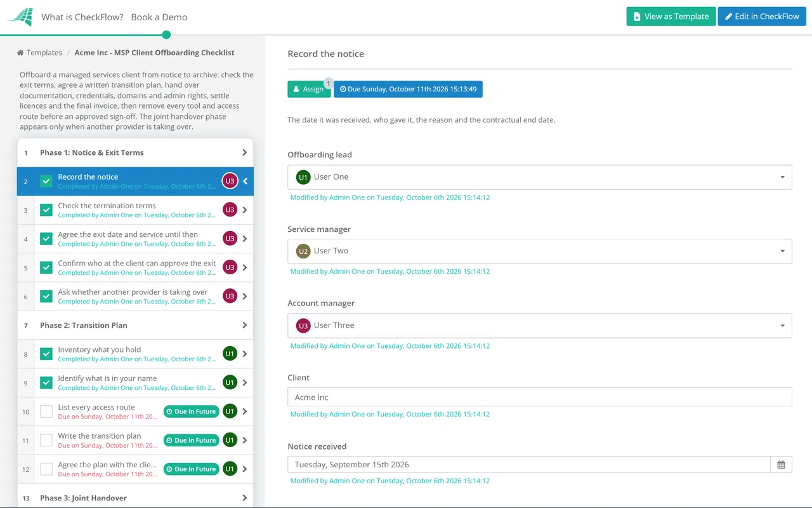Viewport: 812px width, 508px height.
Task: Click the U3 avatar on Confirm who can approve
Action: [230, 267]
